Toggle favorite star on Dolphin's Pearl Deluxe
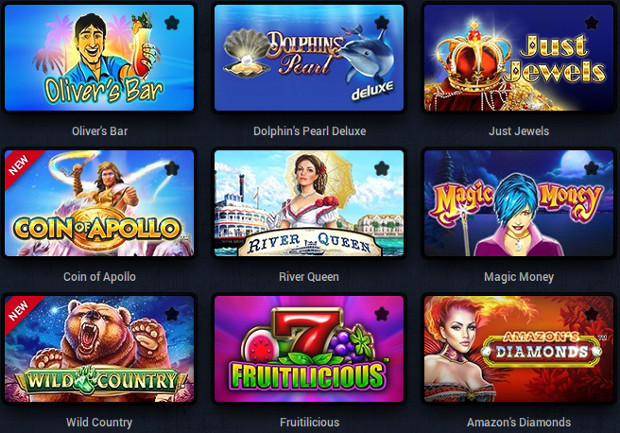Image resolution: width=620 pixels, height=433 pixels. pyautogui.click(x=382, y=23)
